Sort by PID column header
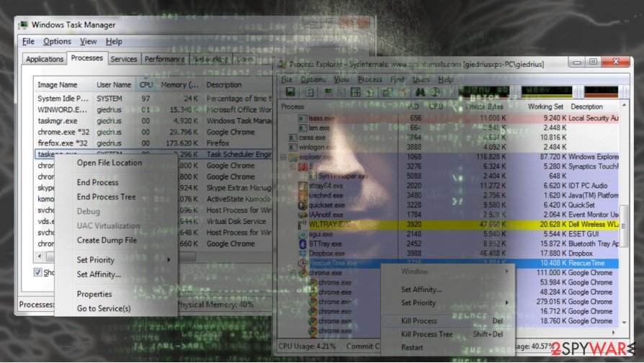The height and width of the screenshot is (363, 644). 413,107
